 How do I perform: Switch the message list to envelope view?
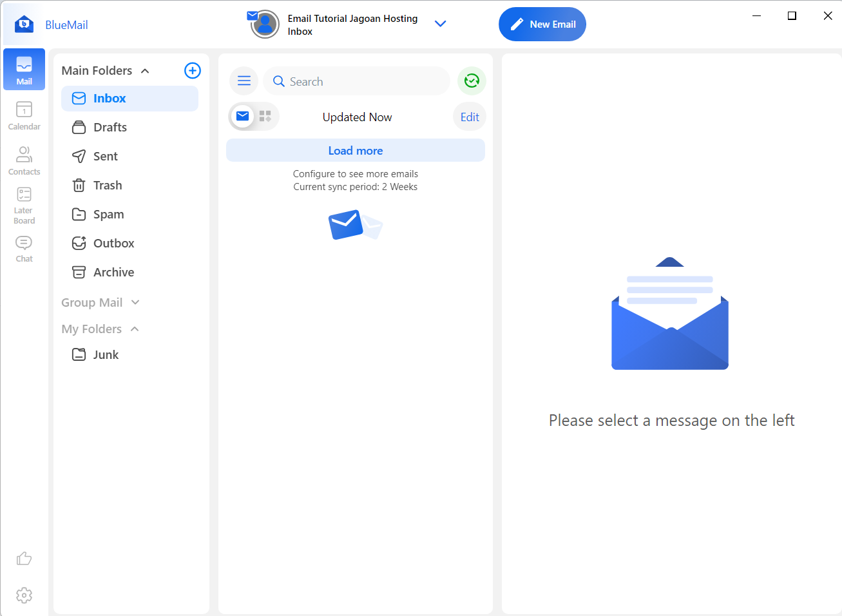242,116
